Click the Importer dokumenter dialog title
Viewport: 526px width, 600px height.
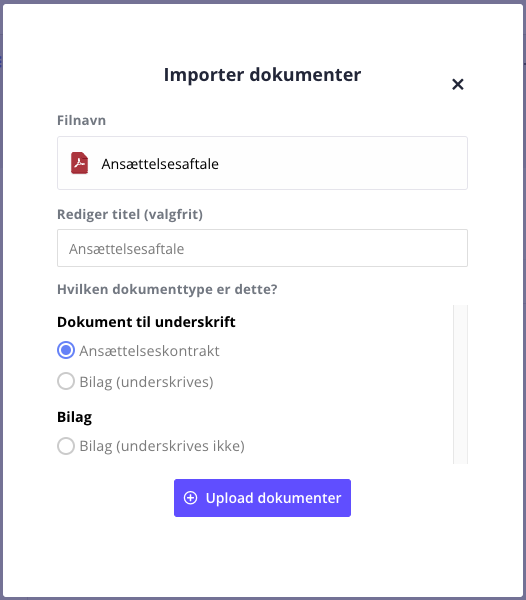tap(262, 75)
